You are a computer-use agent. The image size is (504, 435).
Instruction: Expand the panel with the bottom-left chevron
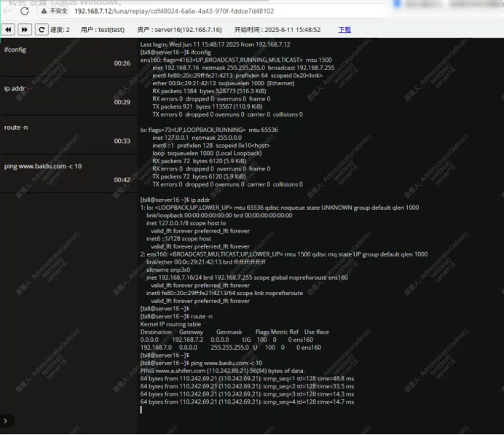point(6,420)
